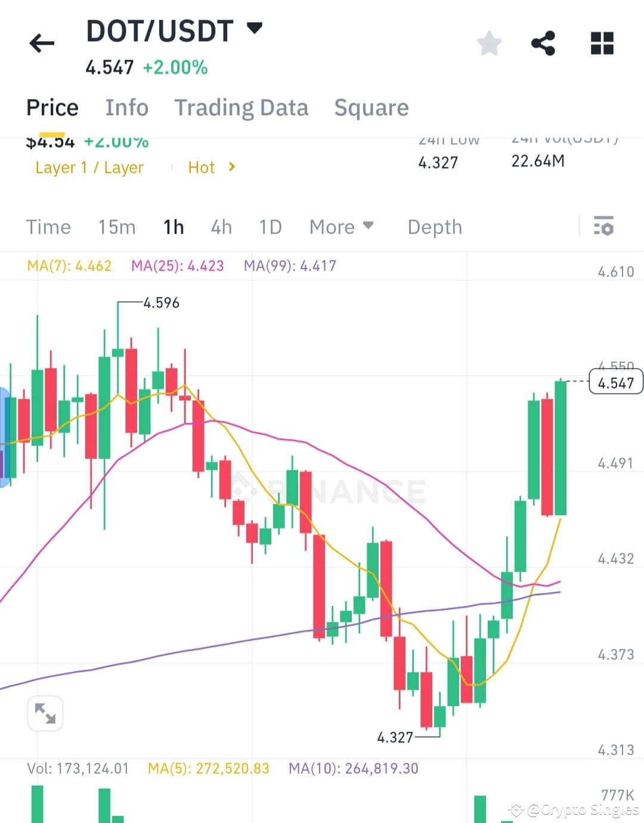Add DOT/USDT to favorites with the star
644x823 pixels.
[x=490, y=43]
